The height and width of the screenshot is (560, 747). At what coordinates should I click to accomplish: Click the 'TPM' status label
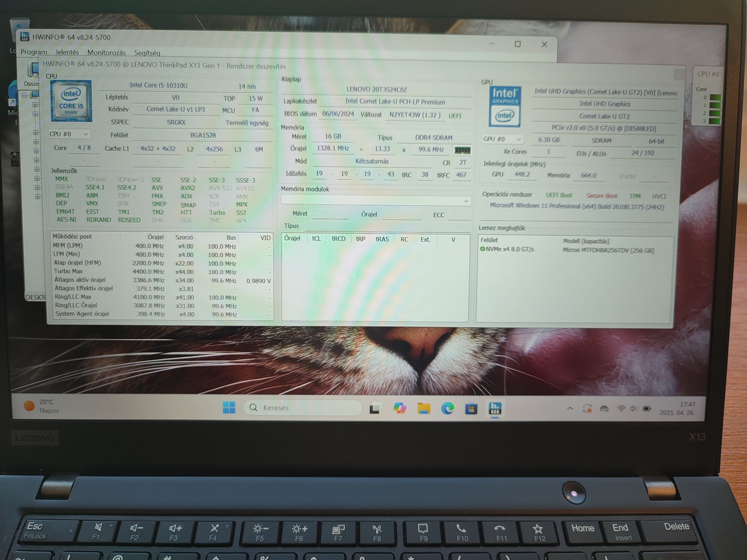click(635, 196)
